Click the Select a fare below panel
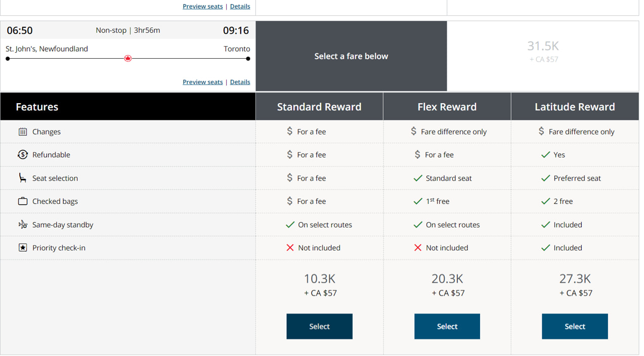Image resolution: width=644 pixels, height=356 pixels. click(x=351, y=56)
